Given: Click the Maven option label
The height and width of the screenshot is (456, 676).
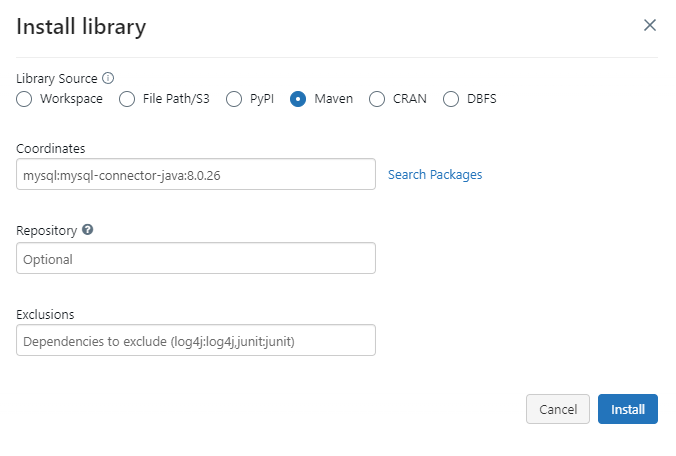Looking at the screenshot, I should coord(333,99).
